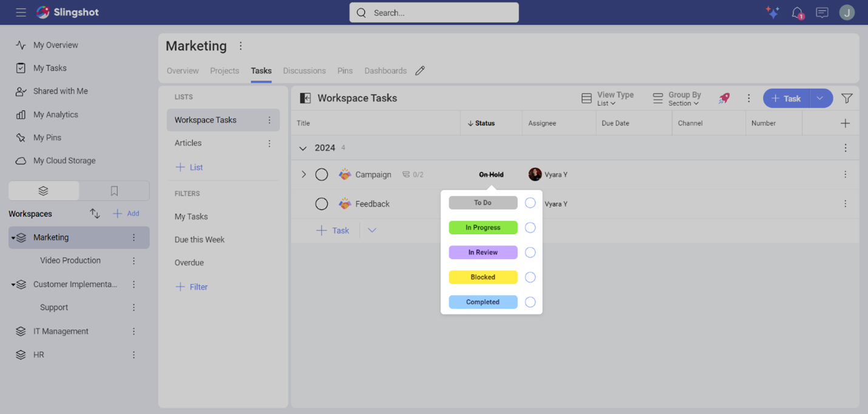The height and width of the screenshot is (414, 868).
Task: Click in the Search field
Action: (x=434, y=13)
